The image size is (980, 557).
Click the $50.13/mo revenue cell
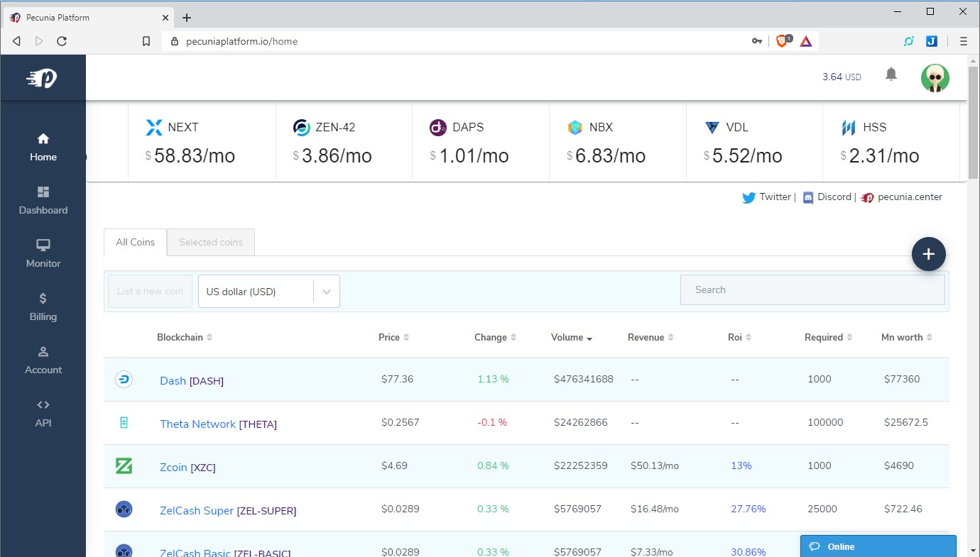coord(655,465)
